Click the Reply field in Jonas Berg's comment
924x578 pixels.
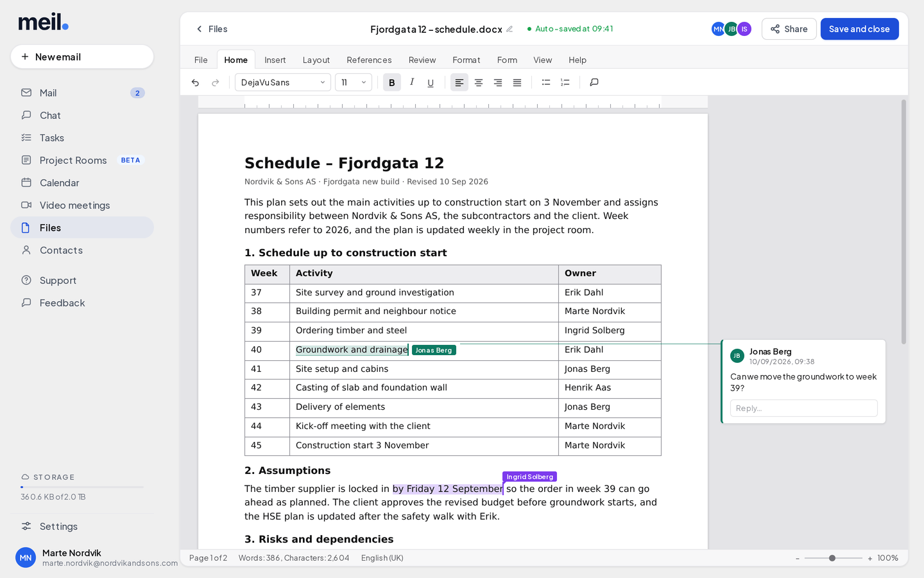[803, 408]
